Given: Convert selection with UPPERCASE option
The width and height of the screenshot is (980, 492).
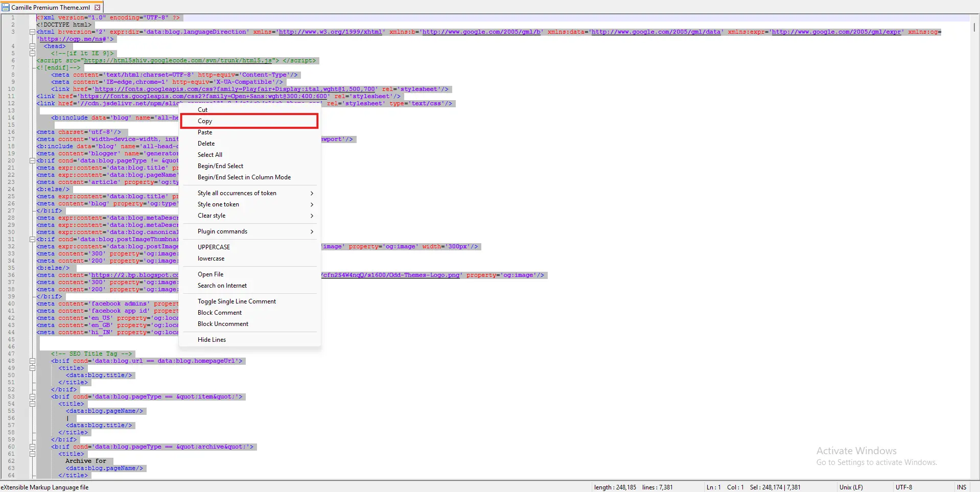Looking at the screenshot, I should 214,247.
